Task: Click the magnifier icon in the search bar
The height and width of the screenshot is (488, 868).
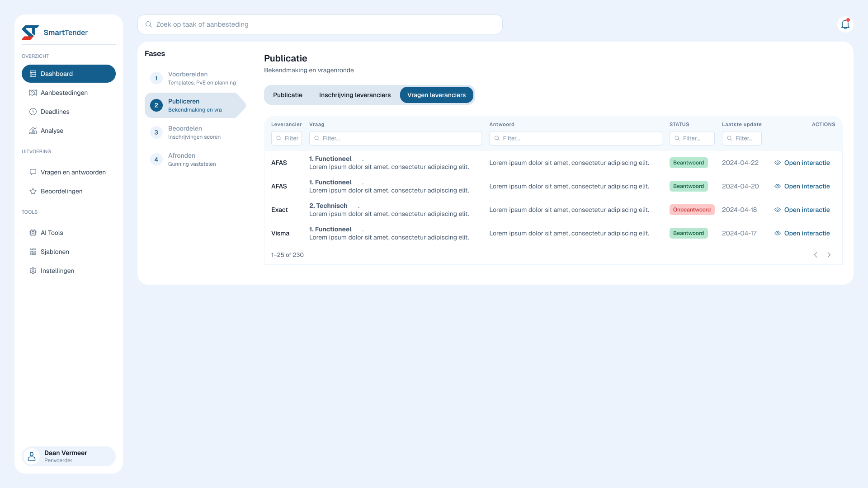Action: click(148, 24)
